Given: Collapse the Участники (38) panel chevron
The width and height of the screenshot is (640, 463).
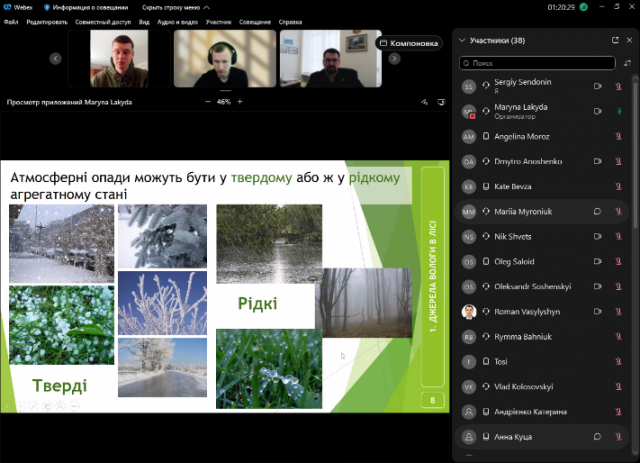Looking at the screenshot, I should point(462,40).
